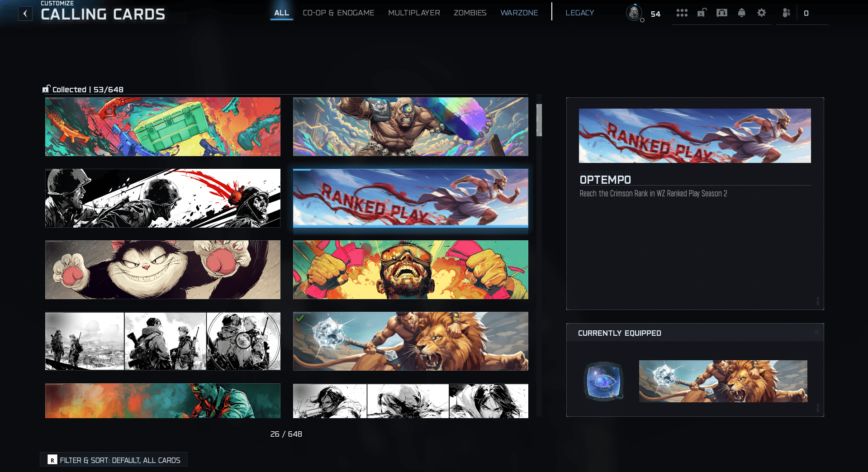Select the grinning cat calling card

[x=162, y=270]
